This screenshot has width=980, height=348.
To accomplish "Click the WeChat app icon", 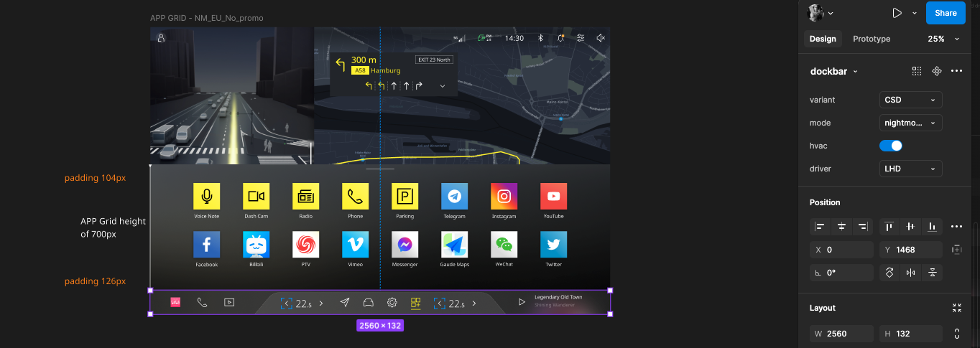I will (504, 245).
